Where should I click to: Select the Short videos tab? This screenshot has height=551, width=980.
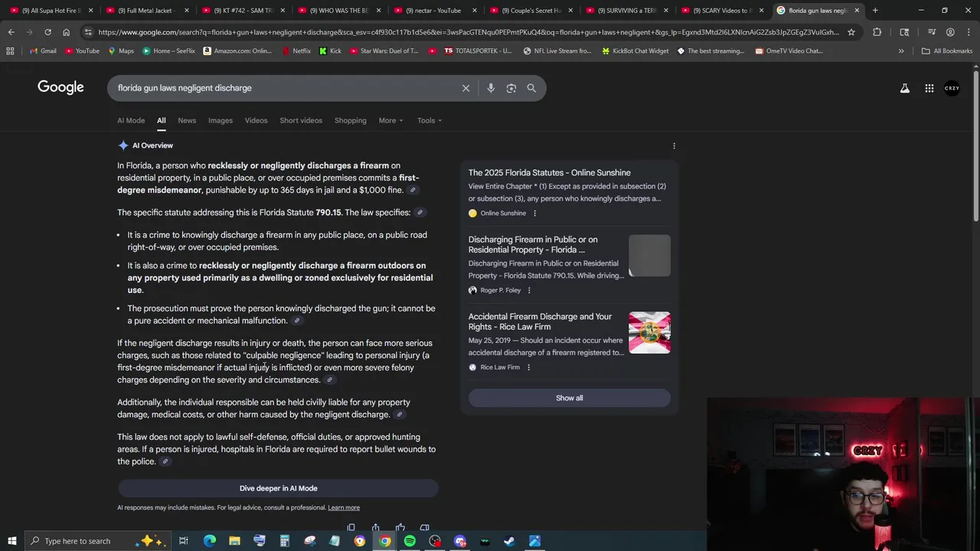301,120
